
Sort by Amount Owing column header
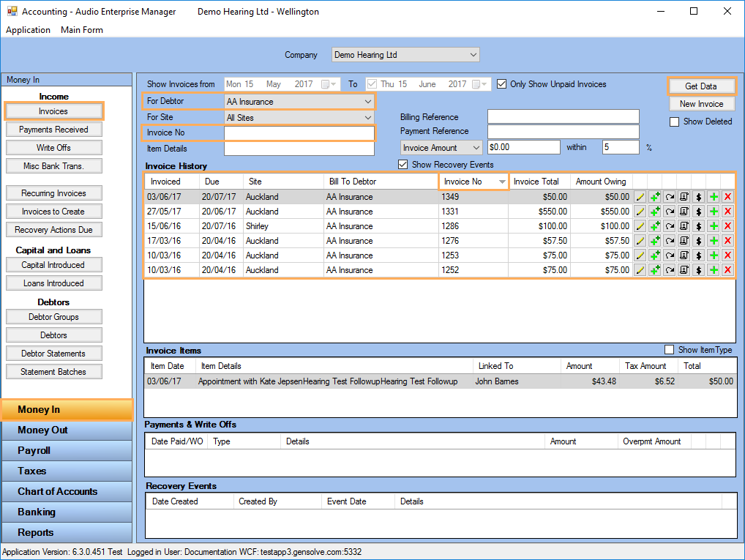[x=601, y=182]
